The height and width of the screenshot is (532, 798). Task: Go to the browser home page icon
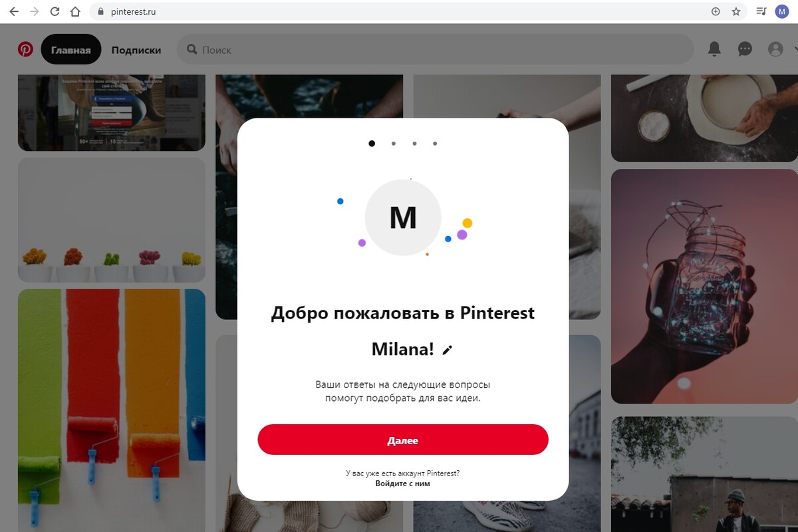click(75, 11)
